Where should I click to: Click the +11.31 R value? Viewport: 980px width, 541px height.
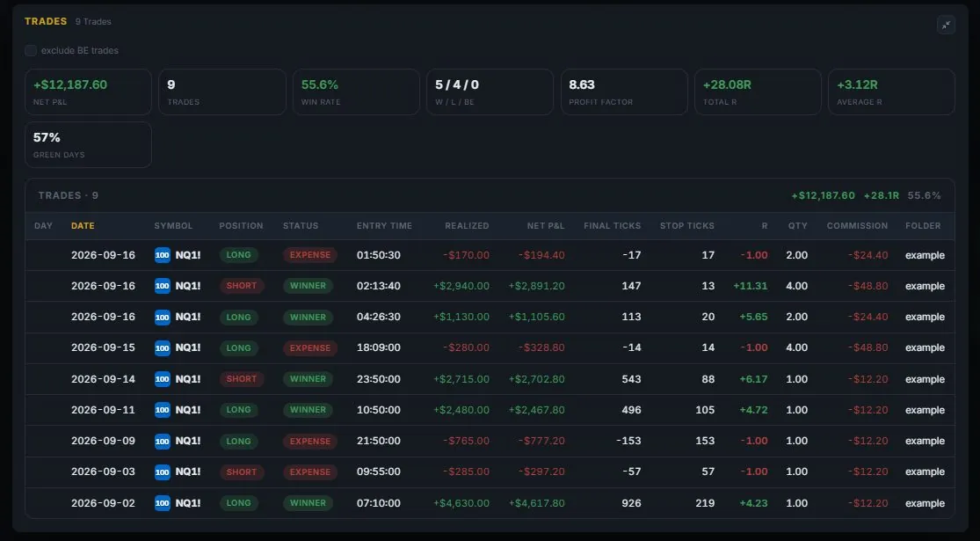[751, 286]
